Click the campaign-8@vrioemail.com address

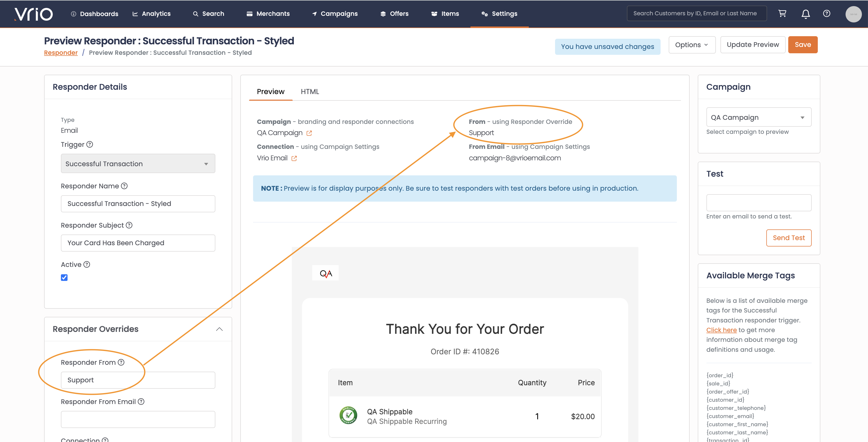coord(515,158)
